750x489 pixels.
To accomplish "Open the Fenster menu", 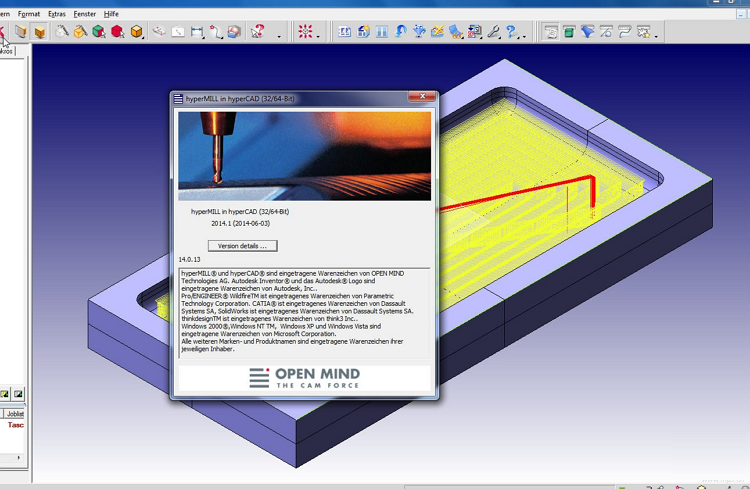I will pos(85,14).
